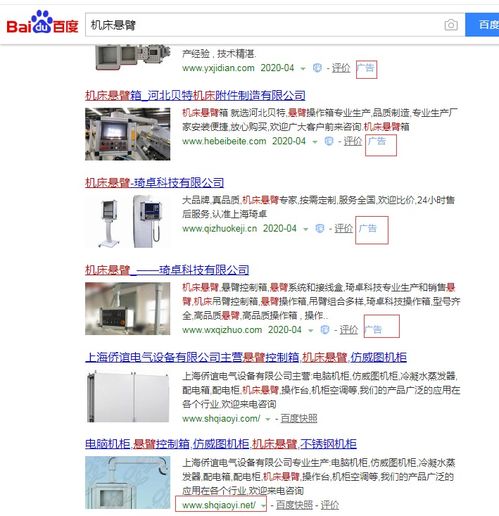The width and height of the screenshot is (499, 516).
Task: Click shield badge in qizhuokeji.cn result
Action: (320, 229)
